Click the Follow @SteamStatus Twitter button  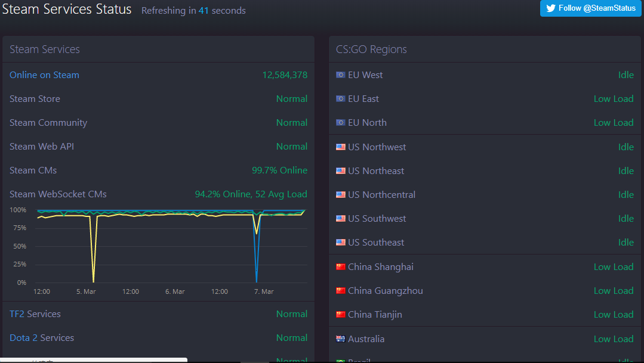pos(591,8)
